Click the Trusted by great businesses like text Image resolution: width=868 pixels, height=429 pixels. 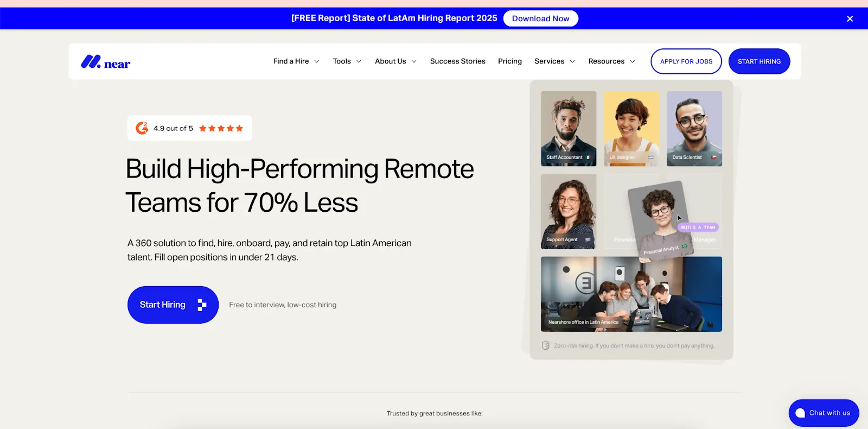[435, 413]
